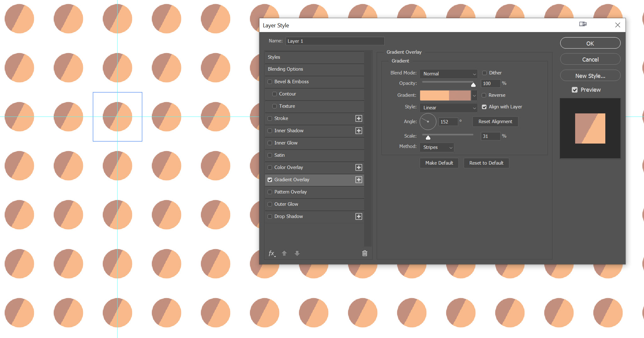Enable the Satin checkbox
Image resolution: width=644 pixels, height=338 pixels.
(x=270, y=155)
